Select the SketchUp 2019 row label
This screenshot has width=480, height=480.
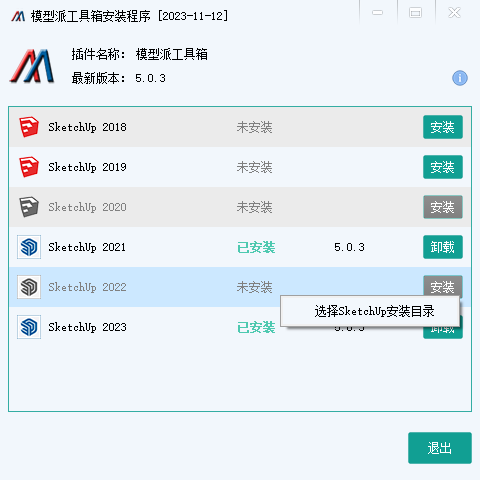click(87, 167)
